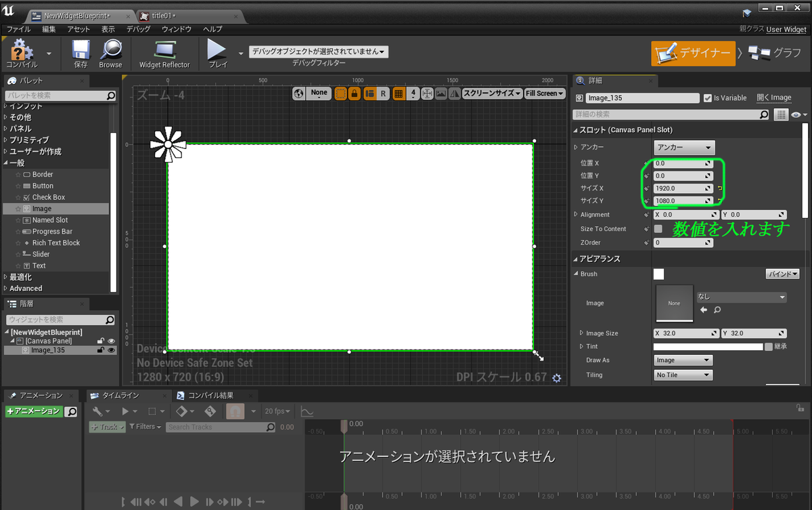Click the localization globe icon in viewport

coord(298,93)
